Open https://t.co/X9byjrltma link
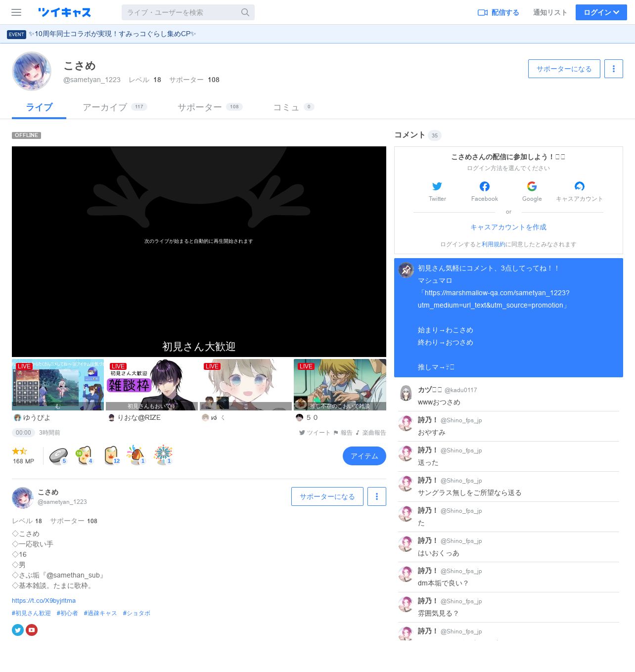Screen dimensions: 635x672 (44, 601)
